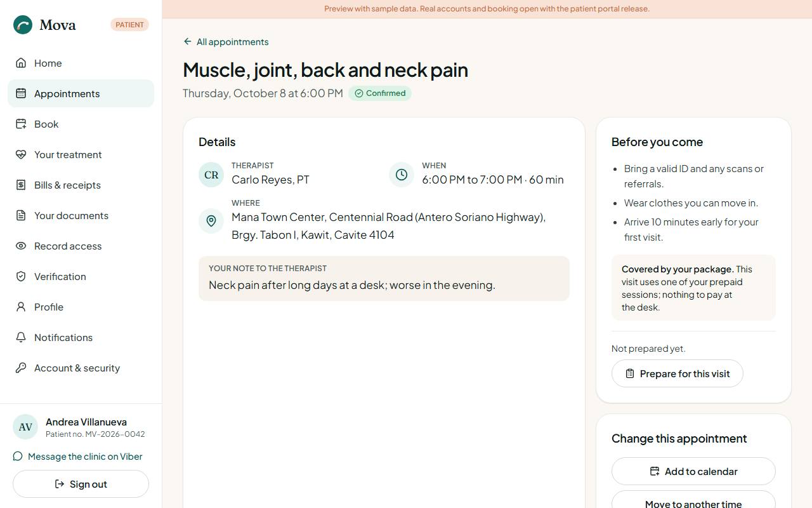
Task: Open the Appointments menu item
Action: click(81, 93)
